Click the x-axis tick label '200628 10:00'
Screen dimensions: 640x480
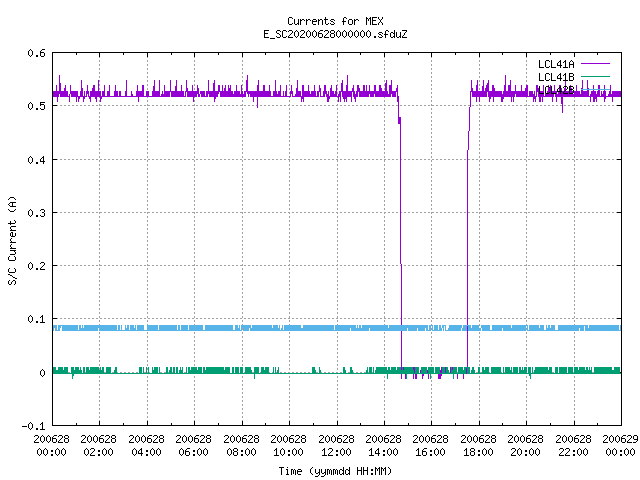[288, 445]
